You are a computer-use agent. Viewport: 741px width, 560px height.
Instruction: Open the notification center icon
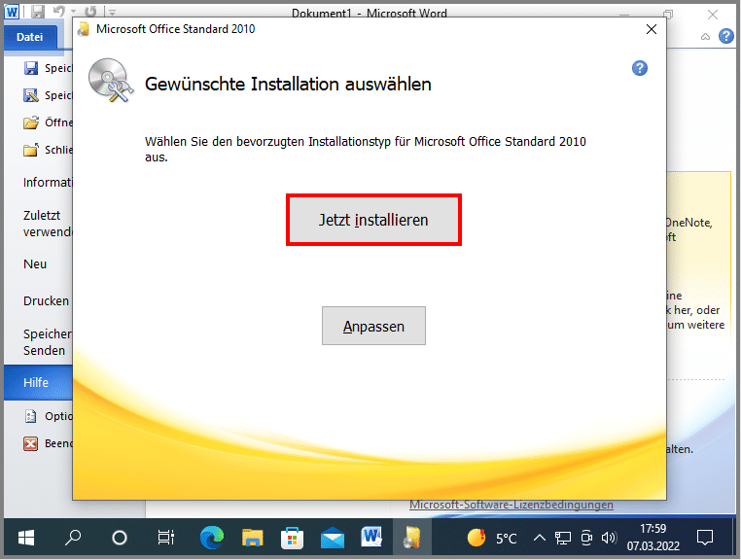pos(705,537)
